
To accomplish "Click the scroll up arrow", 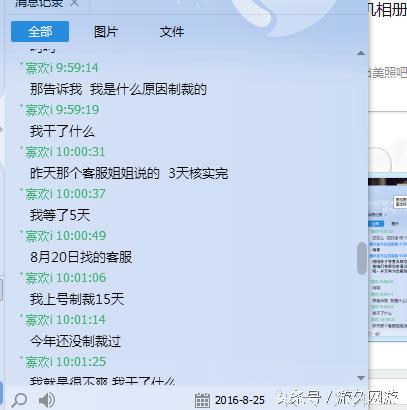I will click(x=361, y=53).
